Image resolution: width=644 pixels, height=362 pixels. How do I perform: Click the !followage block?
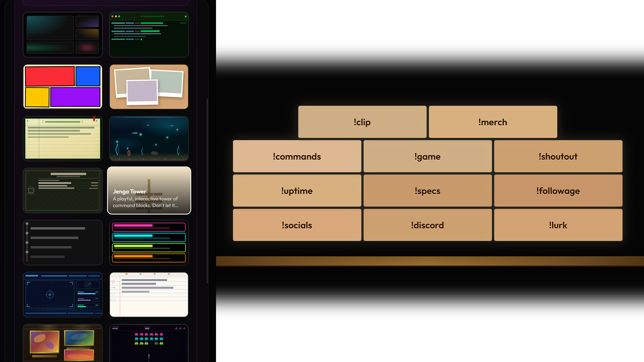(558, 191)
